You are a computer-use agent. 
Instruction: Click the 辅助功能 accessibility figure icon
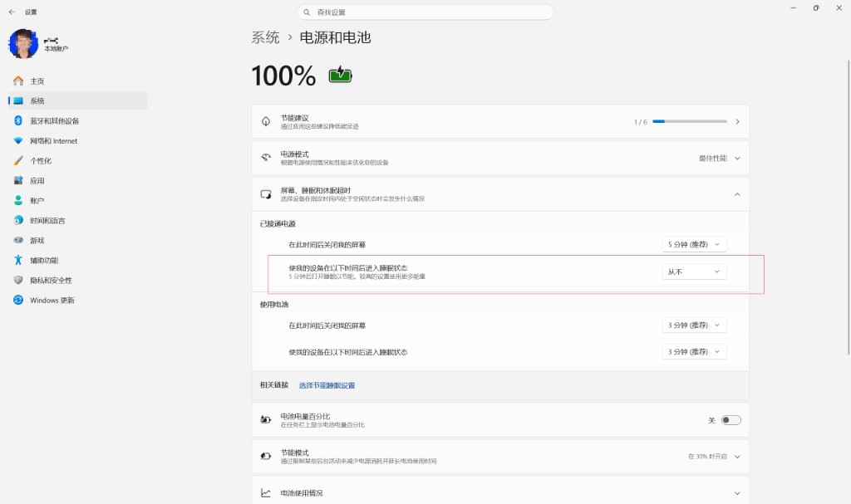[18, 260]
